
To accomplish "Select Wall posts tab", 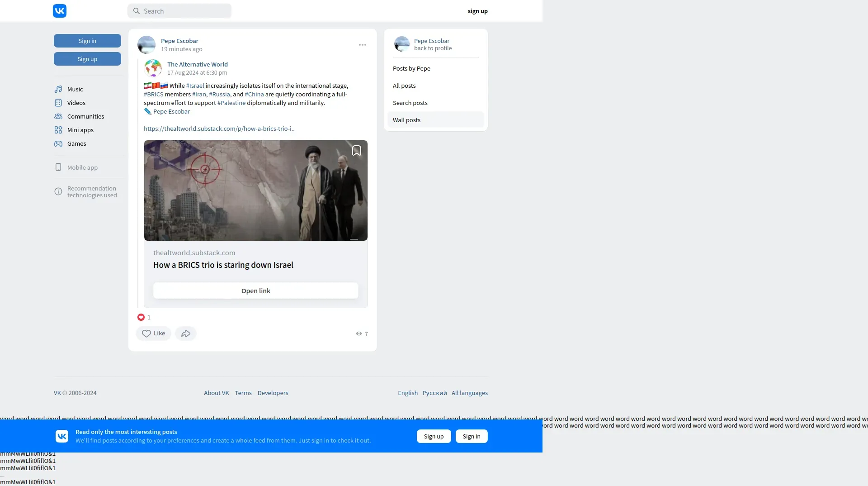I will 436,120.
